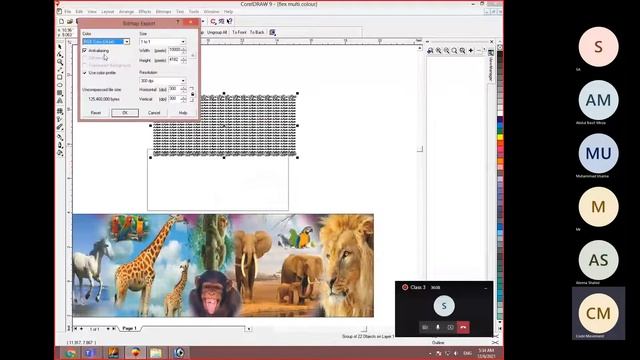Adjust the Horizontal dpi stepper arrows

184,89
